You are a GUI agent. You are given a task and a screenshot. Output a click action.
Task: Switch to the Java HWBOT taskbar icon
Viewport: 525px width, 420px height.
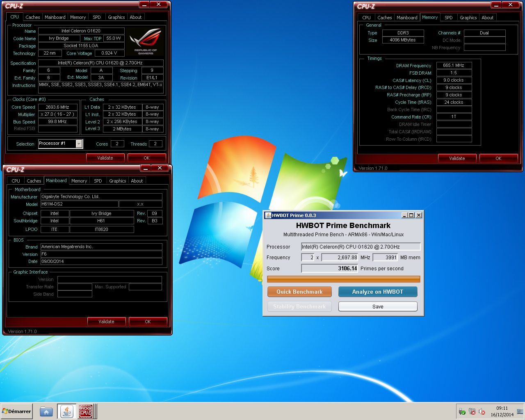coord(66,411)
